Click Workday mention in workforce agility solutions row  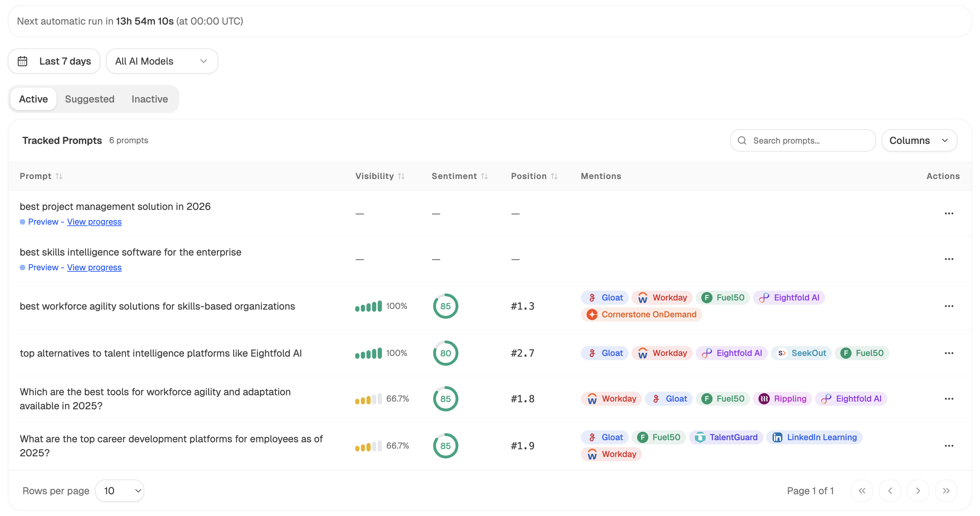click(662, 298)
